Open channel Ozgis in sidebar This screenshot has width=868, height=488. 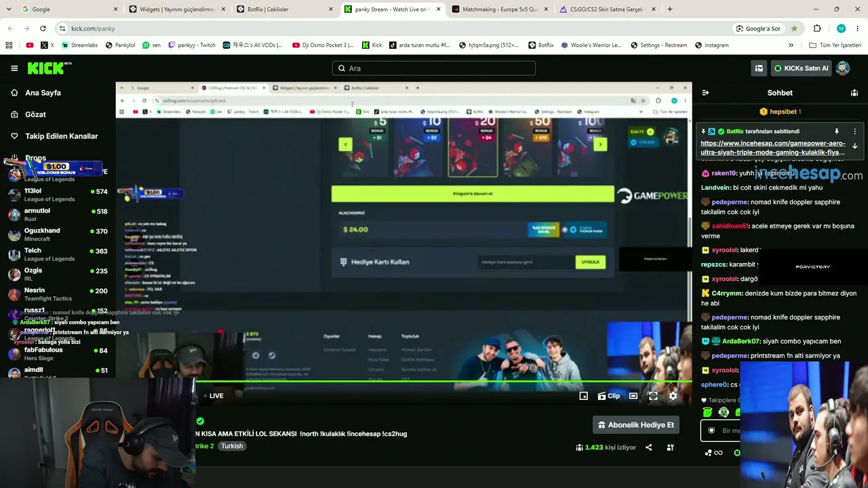(58, 274)
